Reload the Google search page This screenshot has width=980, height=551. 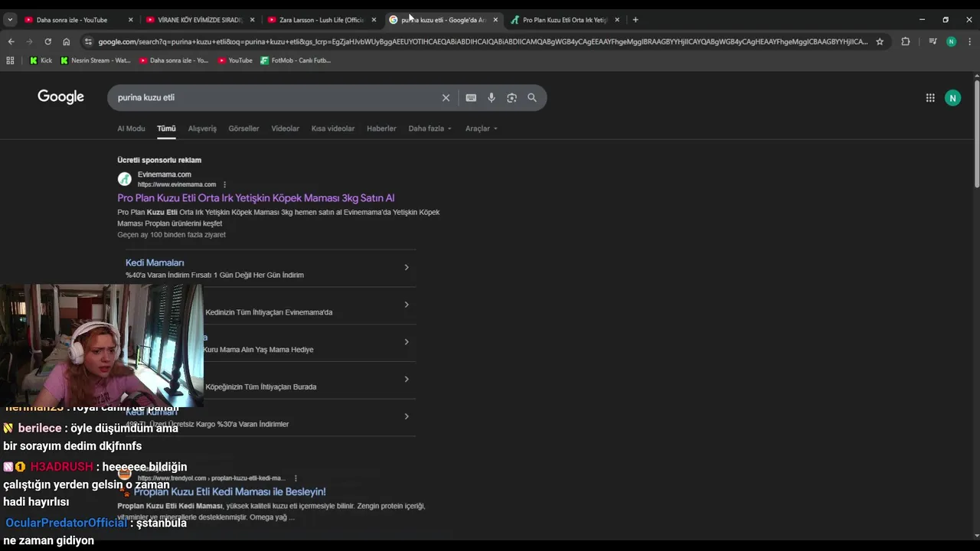pyautogui.click(x=47, y=41)
